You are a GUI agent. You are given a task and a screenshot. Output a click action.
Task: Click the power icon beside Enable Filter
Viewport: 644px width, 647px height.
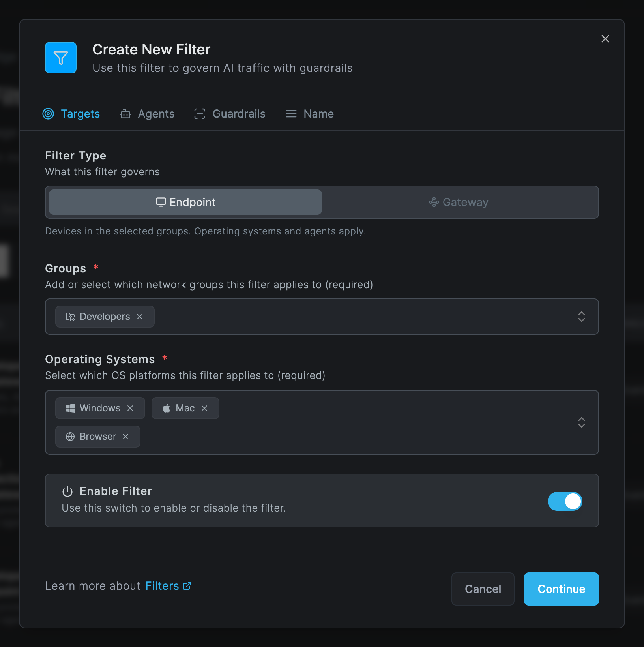[x=67, y=491]
